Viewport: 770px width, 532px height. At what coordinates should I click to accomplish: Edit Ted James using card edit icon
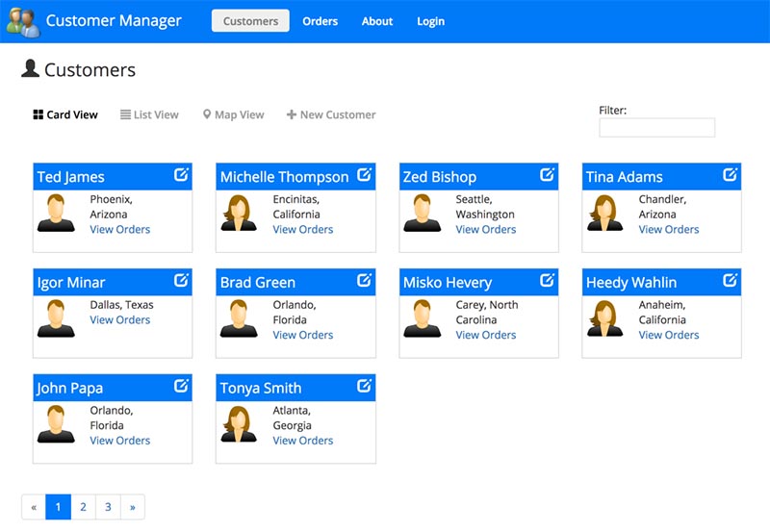181,175
